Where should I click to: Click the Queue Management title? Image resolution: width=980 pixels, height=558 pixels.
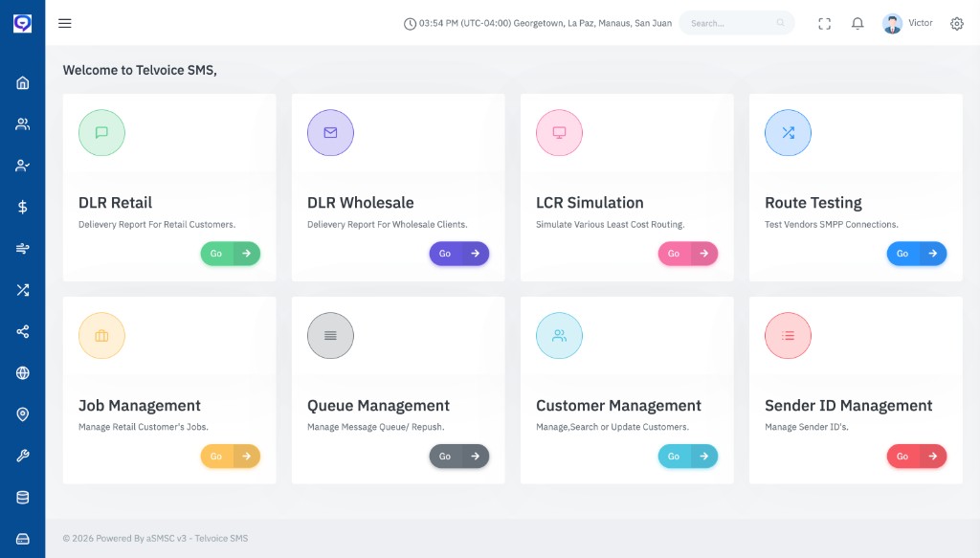coord(378,406)
